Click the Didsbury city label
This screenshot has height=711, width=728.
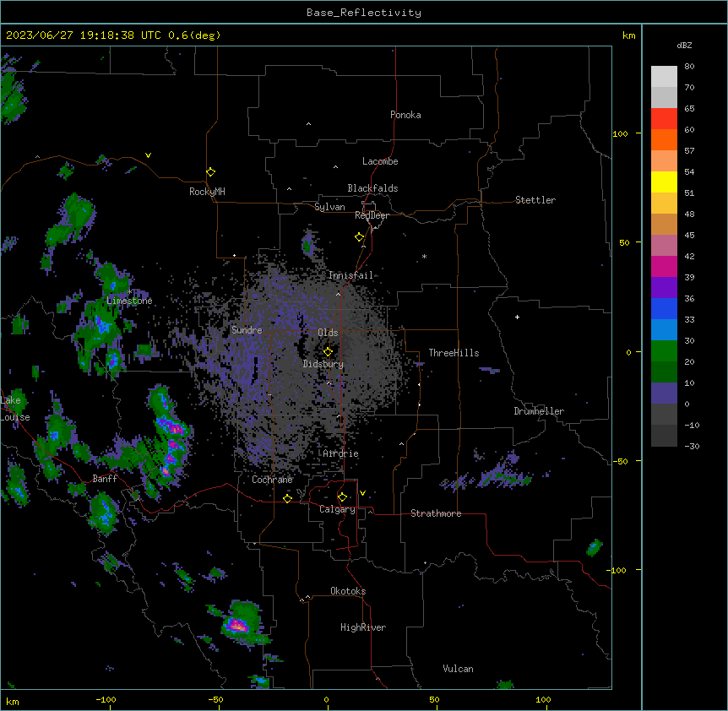(323, 364)
